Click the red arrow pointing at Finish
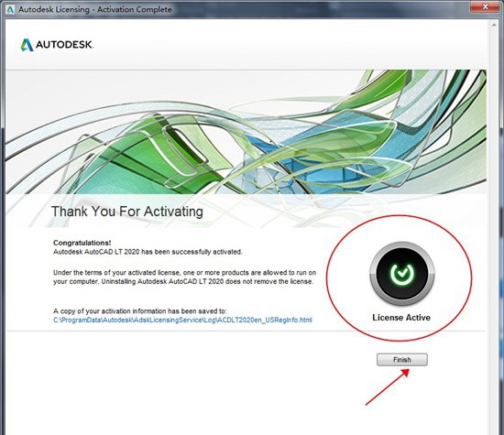The image size is (504, 435). click(x=388, y=387)
